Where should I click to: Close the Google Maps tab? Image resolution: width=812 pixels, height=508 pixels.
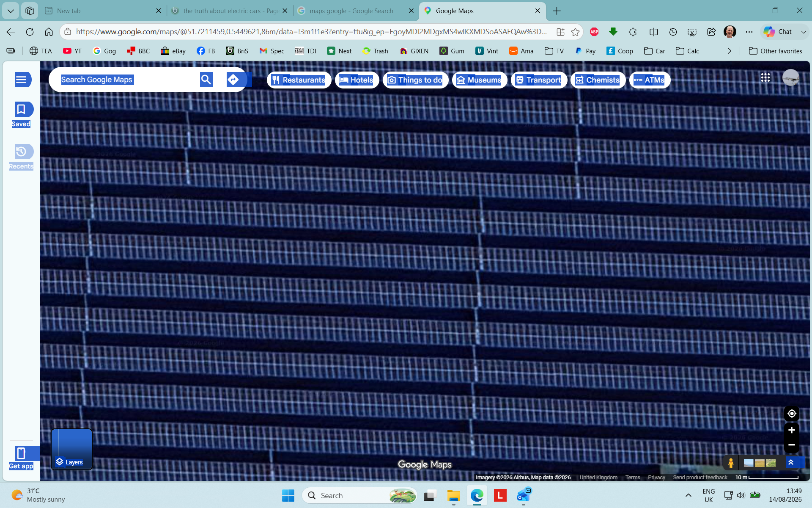pos(538,11)
